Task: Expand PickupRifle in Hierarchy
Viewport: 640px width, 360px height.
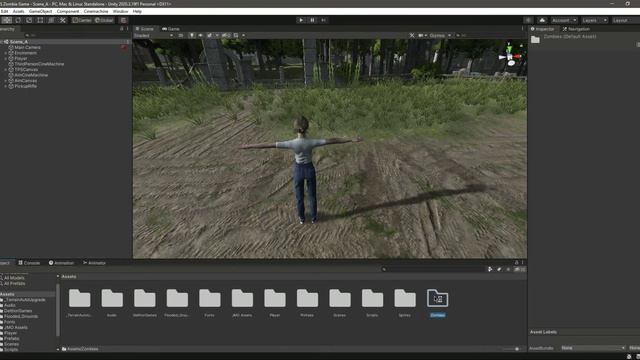Action: point(6,86)
